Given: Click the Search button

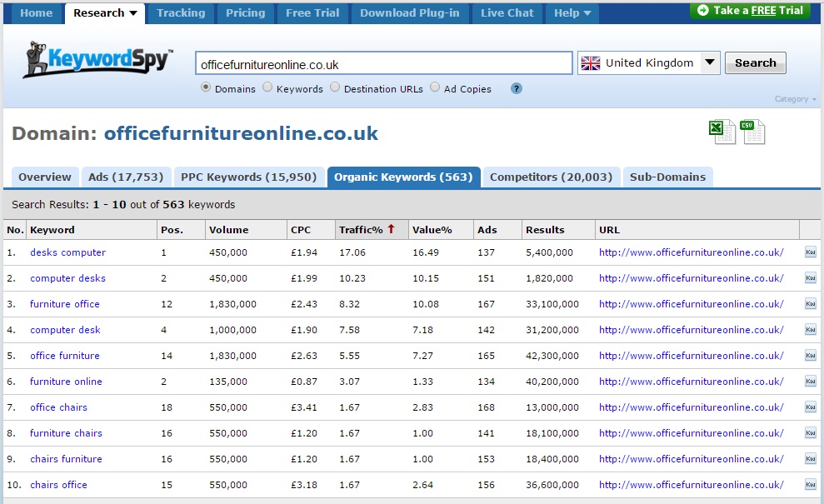Looking at the screenshot, I should point(755,63).
